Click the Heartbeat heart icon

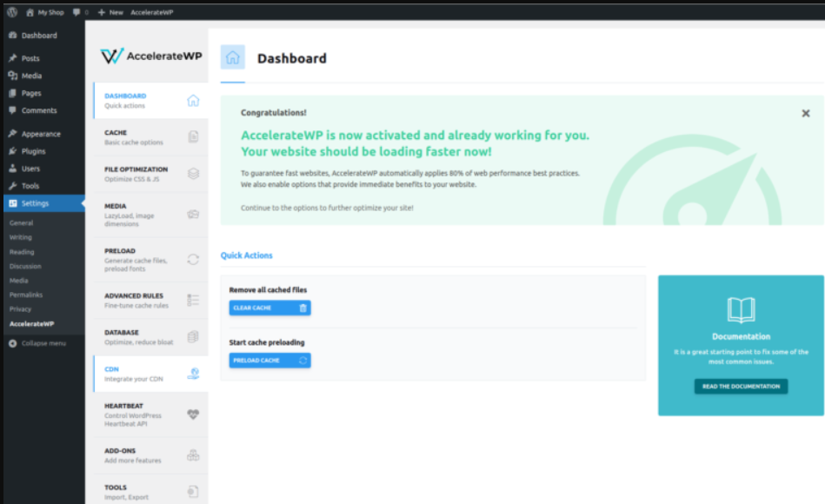(193, 414)
